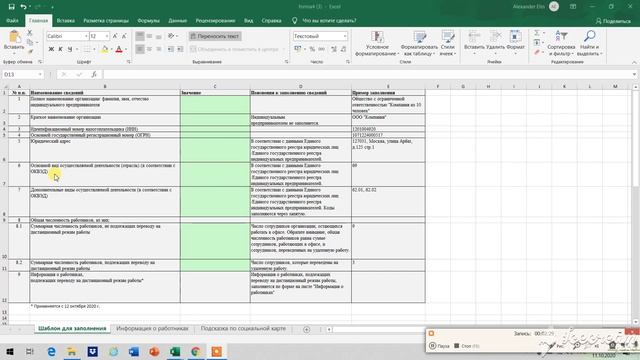The width and height of the screenshot is (640, 360).
Task: Increase decimal places
Action: [334, 49]
